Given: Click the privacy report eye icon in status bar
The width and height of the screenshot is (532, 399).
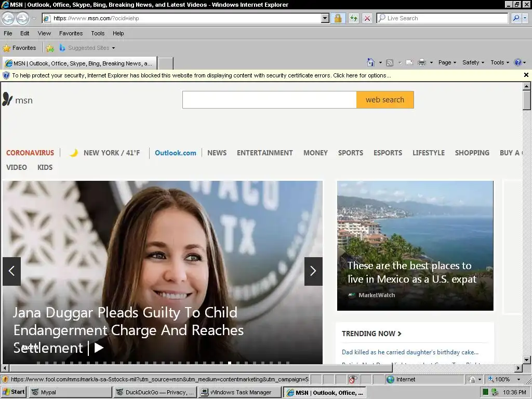Looking at the screenshot, I should pos(353,379).
